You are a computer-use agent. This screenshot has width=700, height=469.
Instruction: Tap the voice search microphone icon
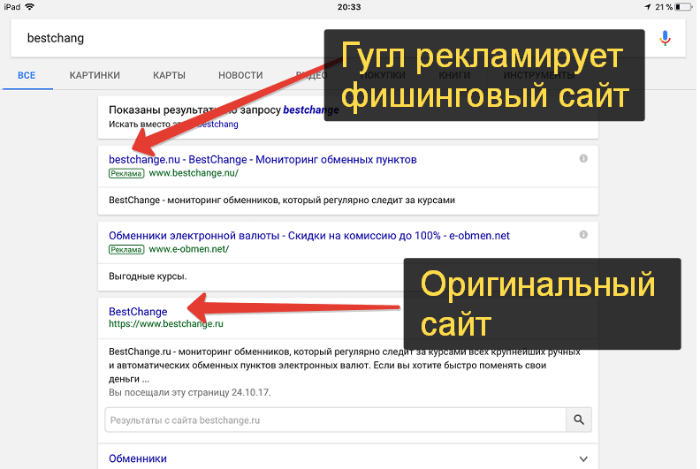click(666, 38)
